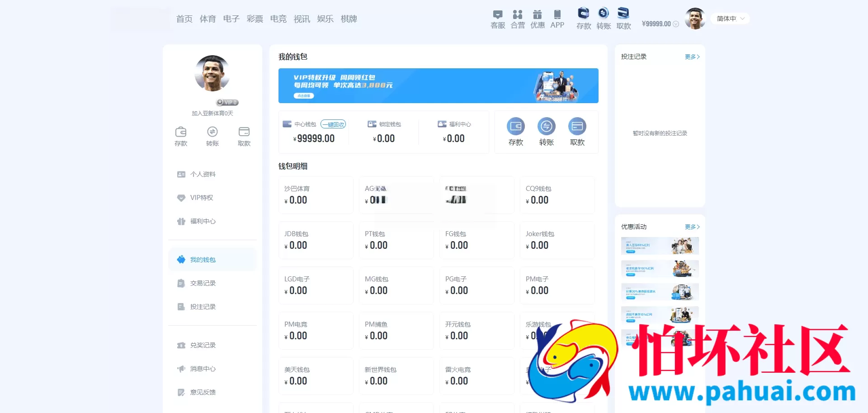The image size is (868, 413).
Task: Select the JDB钱包 wallet card
Action: click(x=316, y=240)
